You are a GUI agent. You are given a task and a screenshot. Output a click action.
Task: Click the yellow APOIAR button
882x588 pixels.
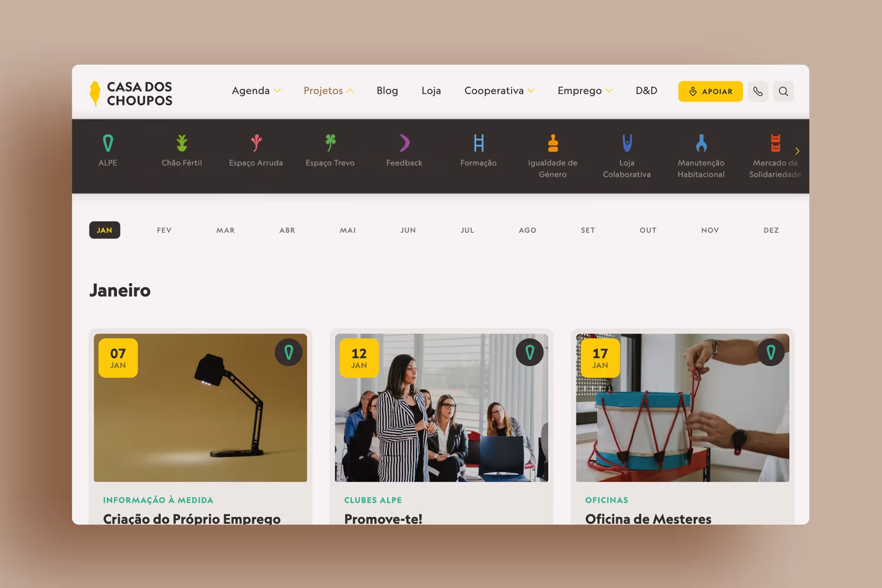710,91
